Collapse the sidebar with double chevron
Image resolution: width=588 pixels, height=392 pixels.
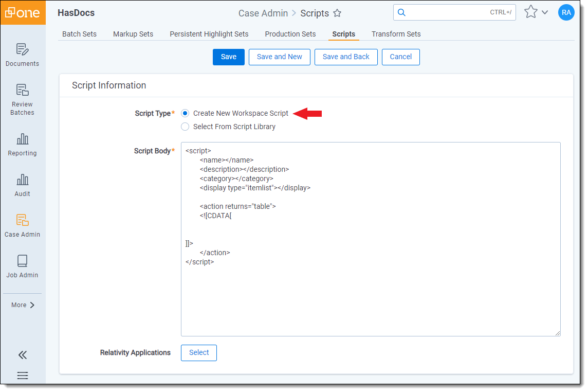[x=23, y=355]
